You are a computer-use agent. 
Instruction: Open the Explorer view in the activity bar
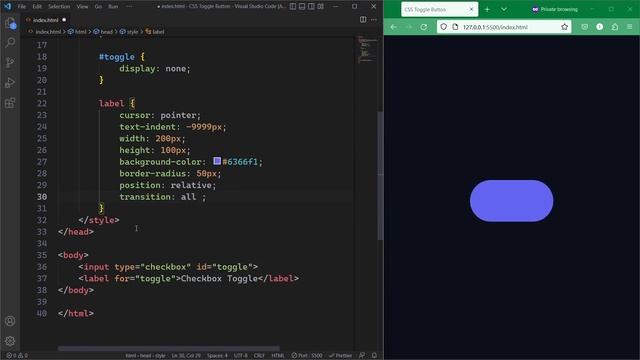(x=10, y=23)
